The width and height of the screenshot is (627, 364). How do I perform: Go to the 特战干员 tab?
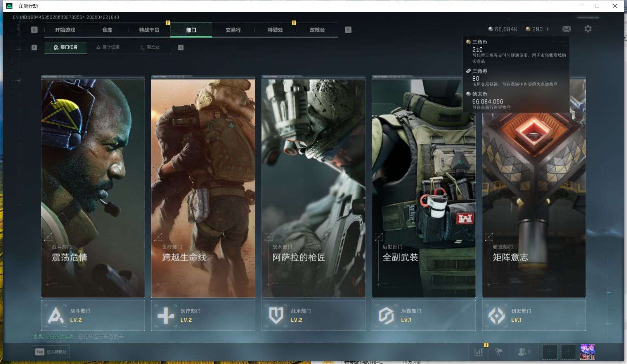click(149, 30)
